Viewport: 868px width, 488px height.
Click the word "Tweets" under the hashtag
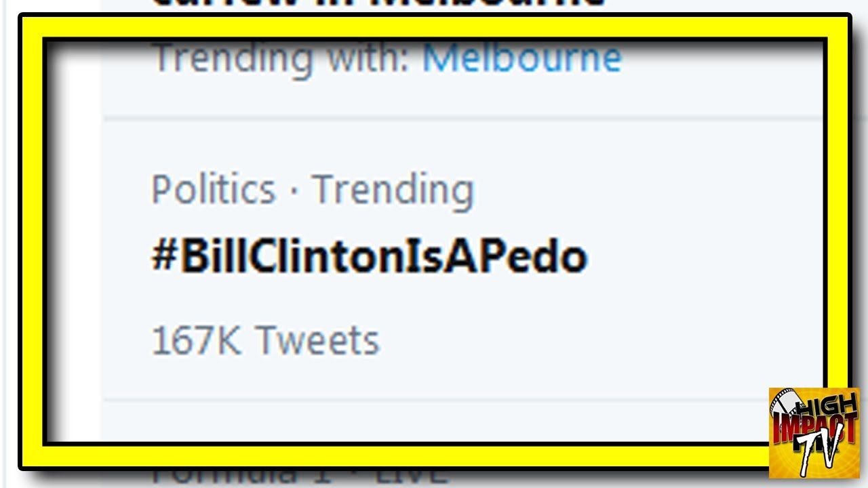pyautogui.click(x=318, y=340)
